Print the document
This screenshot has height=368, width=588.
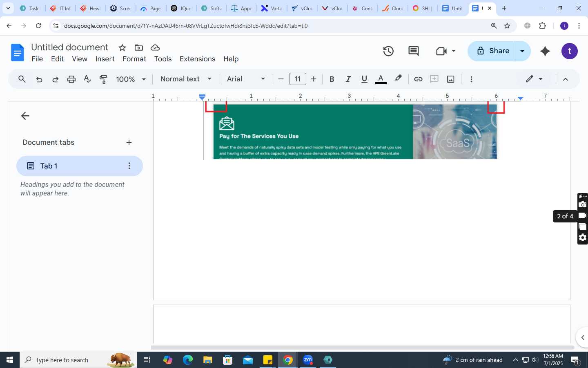(x=71, y=79)
